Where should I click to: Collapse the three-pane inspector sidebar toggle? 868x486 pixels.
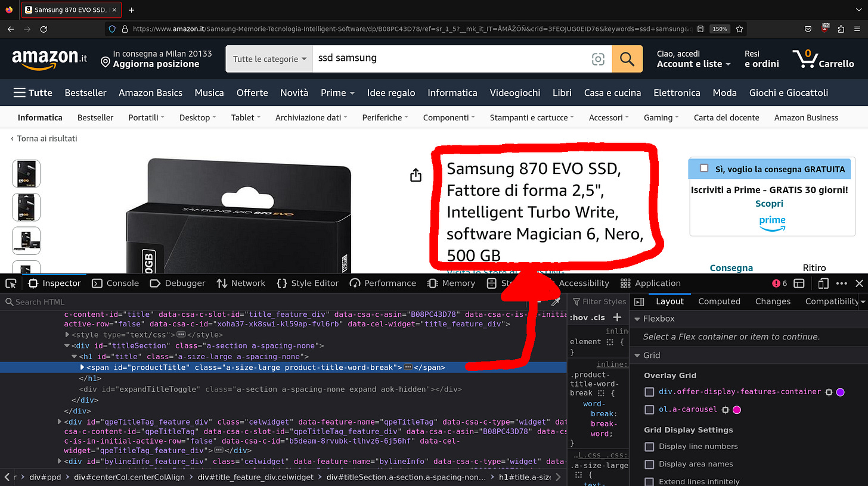[639, 301]
